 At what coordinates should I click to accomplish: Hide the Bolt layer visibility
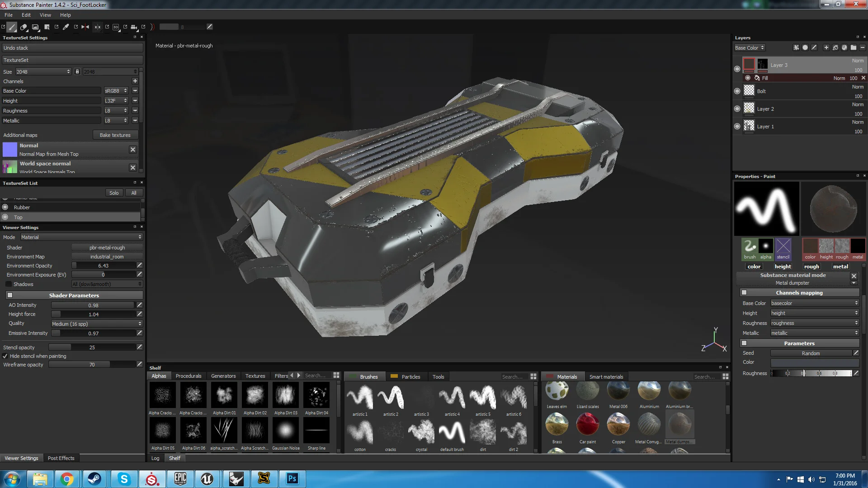pos(737,91)
